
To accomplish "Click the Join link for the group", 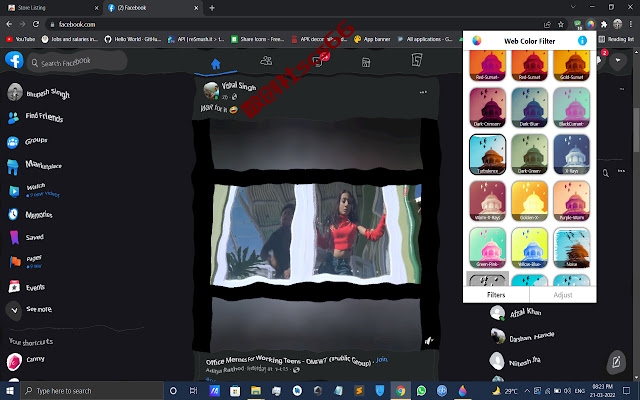I will tap(382, 360).
